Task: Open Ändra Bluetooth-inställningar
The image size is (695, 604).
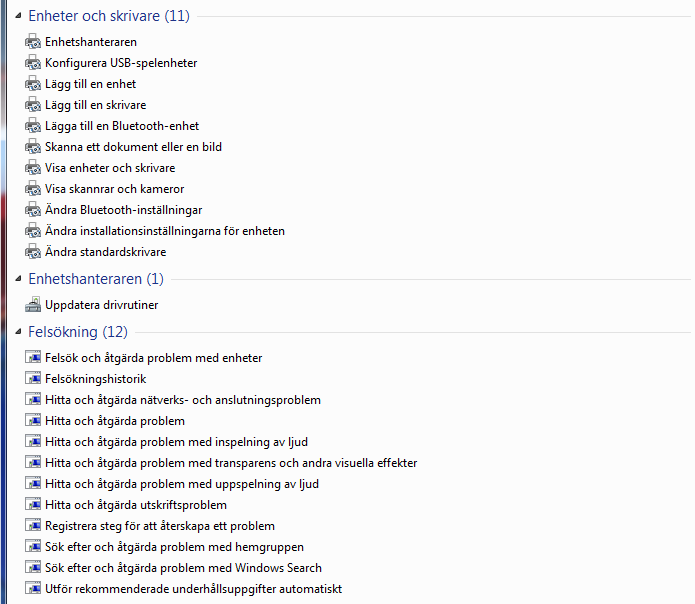Action: click(x=124, y=210)
